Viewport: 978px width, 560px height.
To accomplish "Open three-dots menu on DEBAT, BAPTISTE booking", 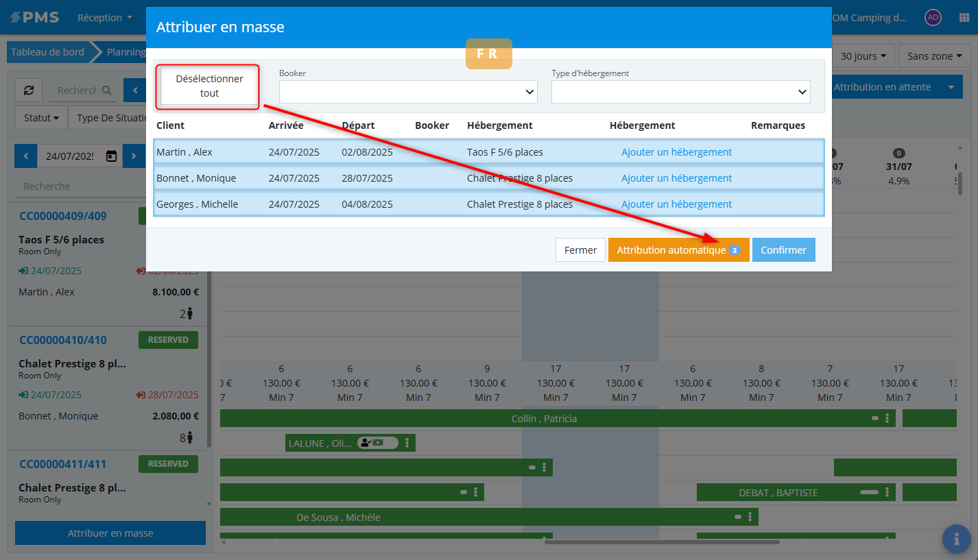I will pyautogui.click(x=887, y=492).
